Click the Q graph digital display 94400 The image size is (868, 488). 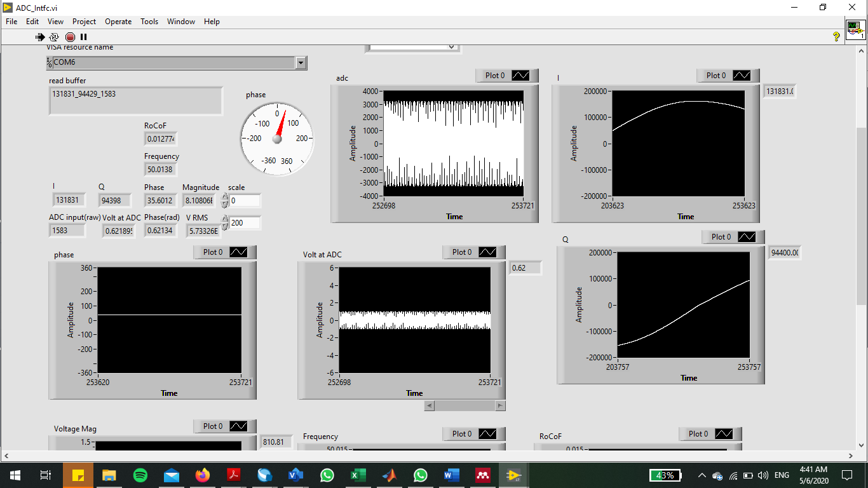point(784,253)
